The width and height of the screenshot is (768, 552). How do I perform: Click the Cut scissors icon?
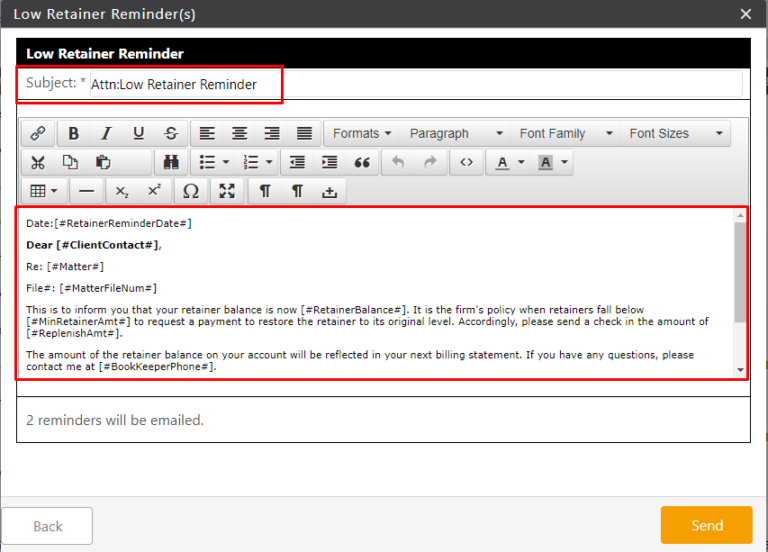(38, 162)
